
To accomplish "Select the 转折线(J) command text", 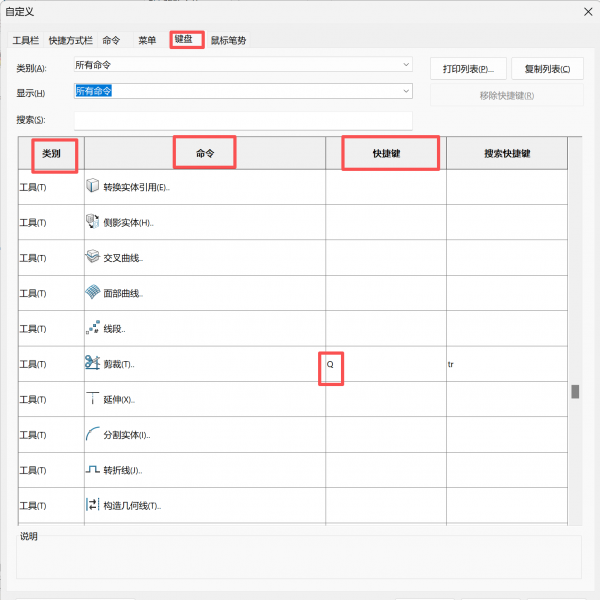I will click(x=122, y=470).
